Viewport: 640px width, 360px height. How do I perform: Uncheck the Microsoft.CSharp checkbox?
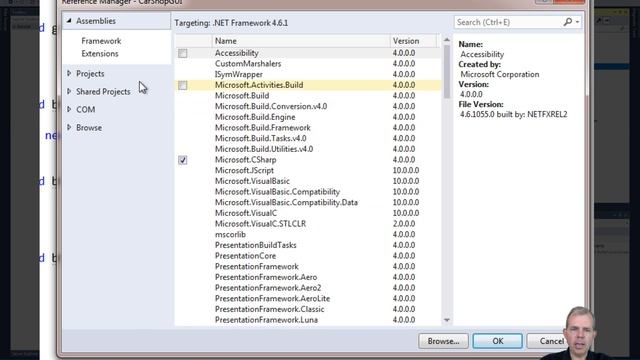(x=182, y=160)
